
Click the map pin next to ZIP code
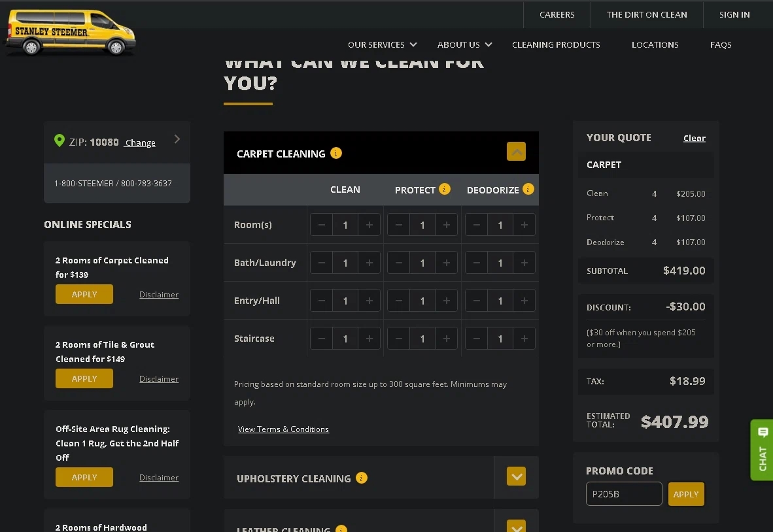(x=59, y=141)
